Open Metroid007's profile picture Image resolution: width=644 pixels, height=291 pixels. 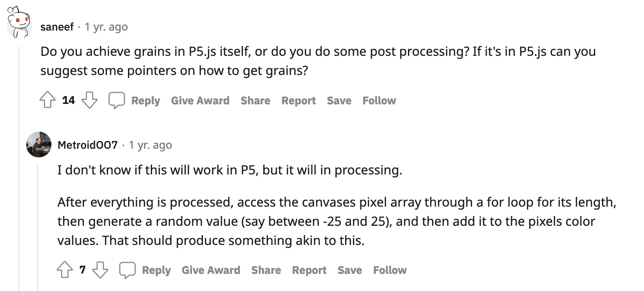[x=39, y=144]
